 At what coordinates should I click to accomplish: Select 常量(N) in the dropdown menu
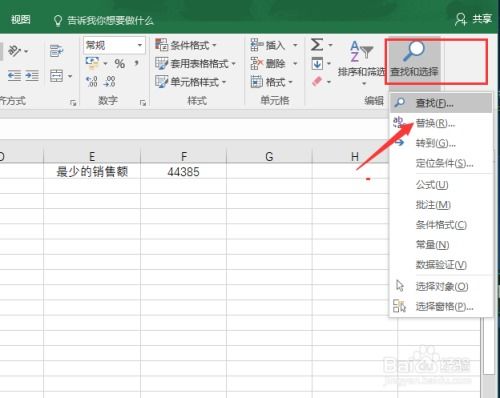(441, 245)
